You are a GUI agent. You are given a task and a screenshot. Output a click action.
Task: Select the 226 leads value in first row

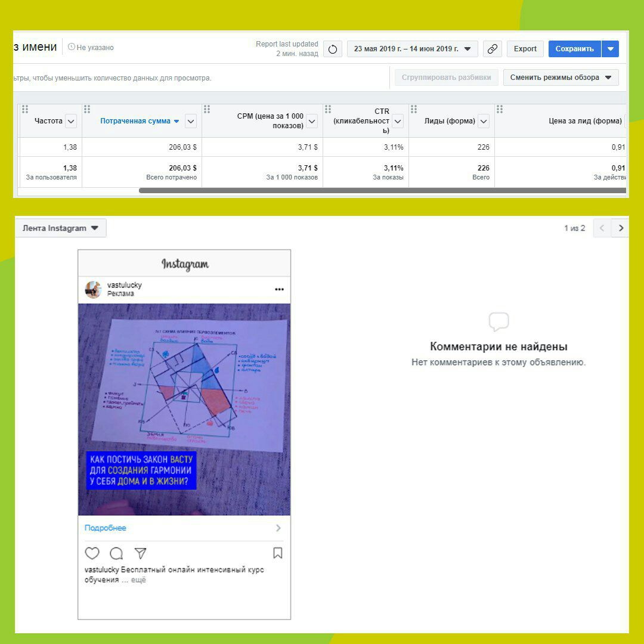coord(484,147)
